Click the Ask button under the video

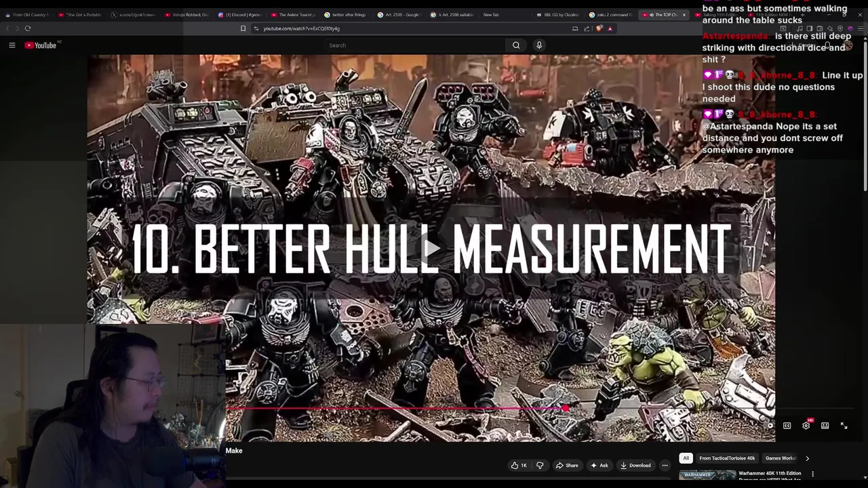(599, 466)
